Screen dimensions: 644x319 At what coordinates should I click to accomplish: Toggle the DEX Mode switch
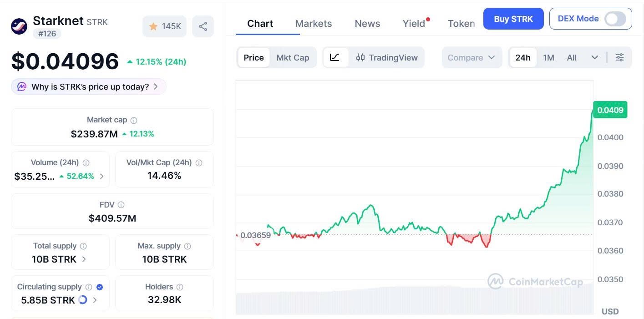pyautogui.click(x=615, y=19)
